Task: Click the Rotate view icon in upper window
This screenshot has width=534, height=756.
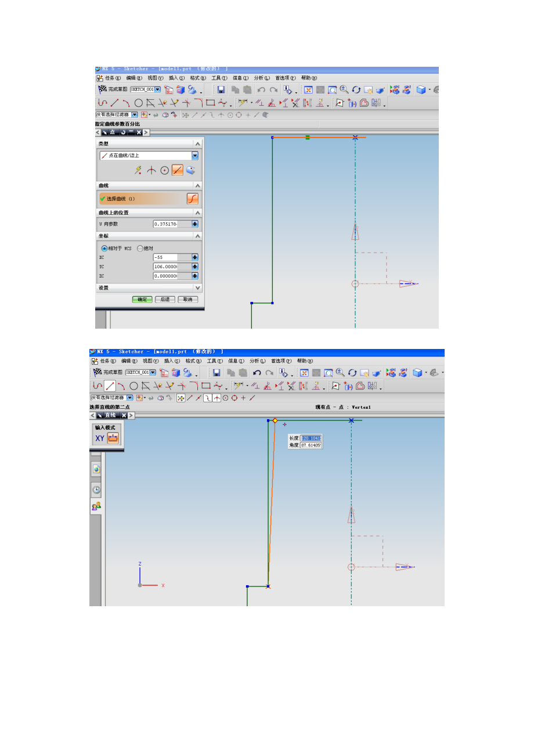Action: [x=356, y=89]
